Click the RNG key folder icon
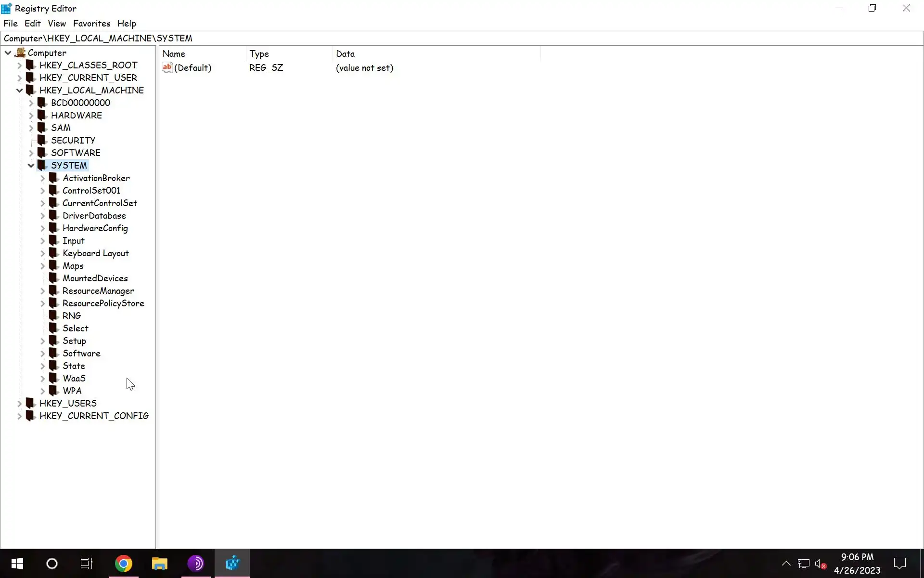Screen dimensions: 924x578 pos(54,315)
